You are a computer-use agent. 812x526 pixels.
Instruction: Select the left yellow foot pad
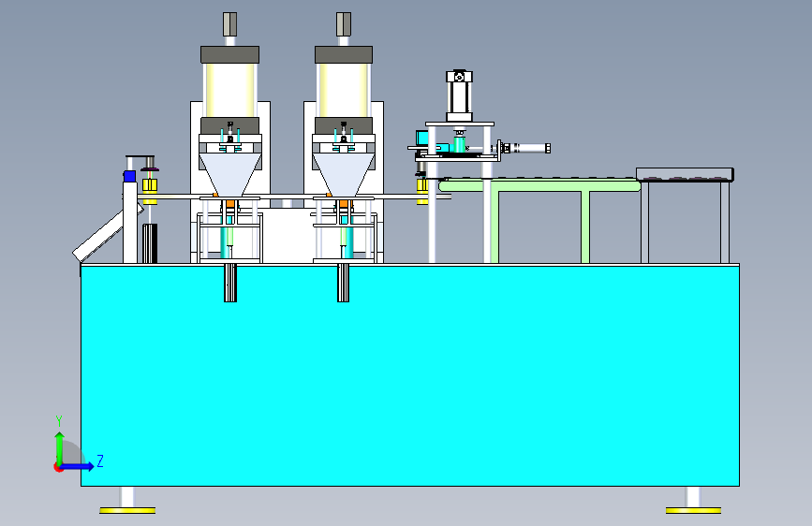(x=127, y=510)
